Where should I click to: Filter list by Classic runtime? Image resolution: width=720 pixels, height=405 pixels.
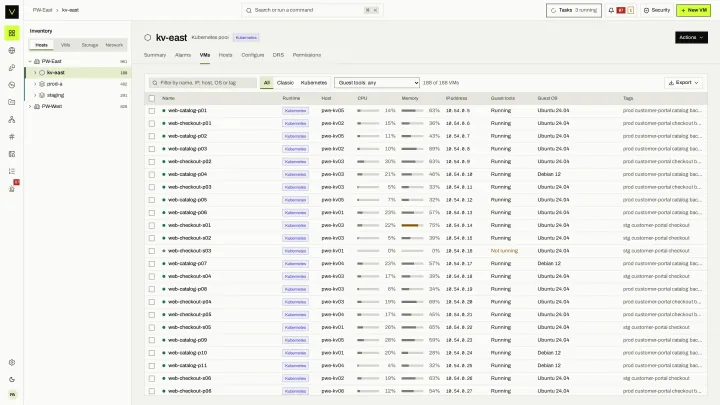[285, 83]
